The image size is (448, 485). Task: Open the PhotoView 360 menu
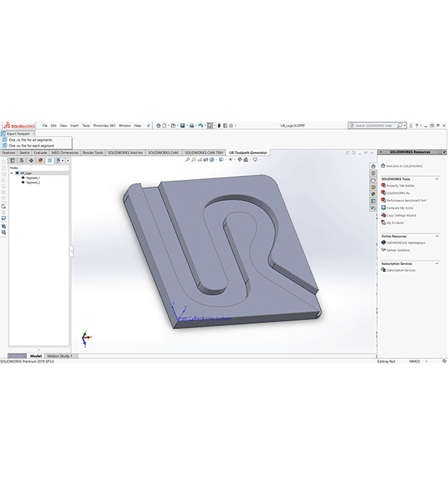point(105,125)
